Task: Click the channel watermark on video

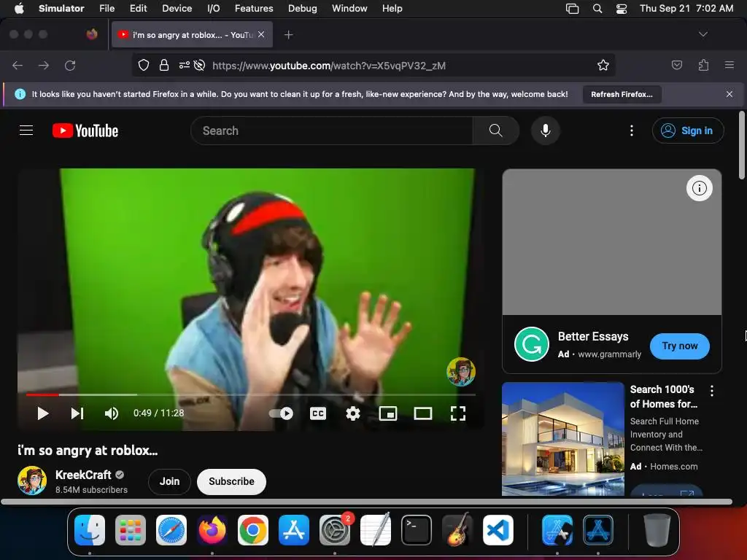Action: click(461, 372)
